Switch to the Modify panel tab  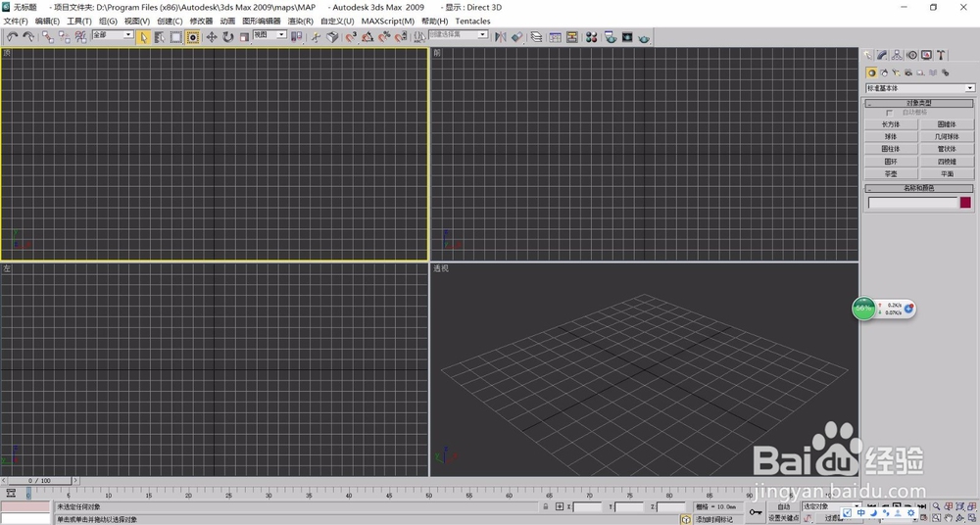coord(882,55)
